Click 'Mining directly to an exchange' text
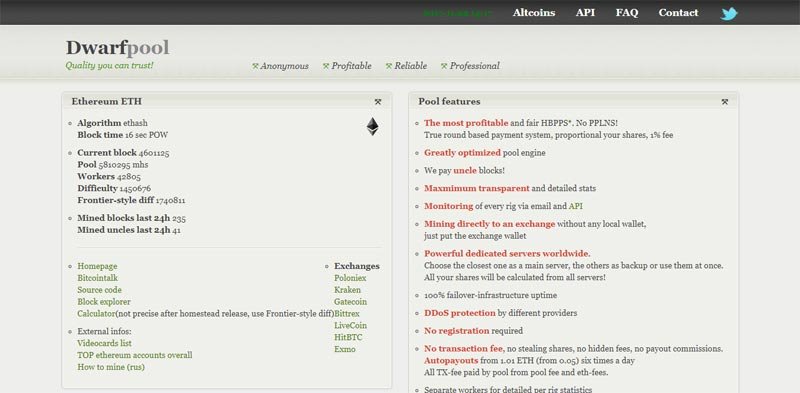800x393 pixels. [x=489, y=224]
